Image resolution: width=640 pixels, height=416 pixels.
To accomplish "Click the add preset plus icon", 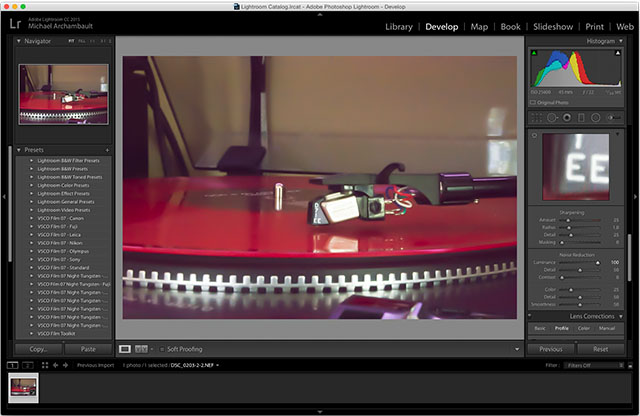I will (107, 150).
